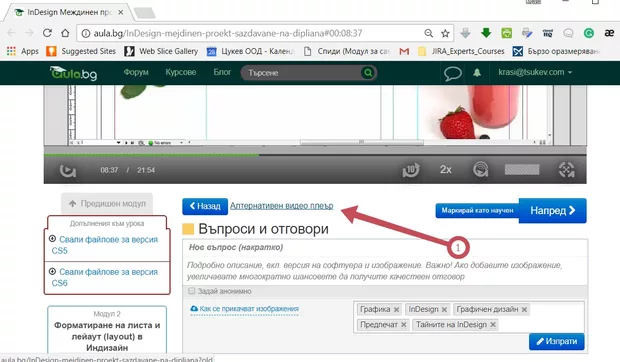620x362 pixels.
Task: Click the Нов въпрос title field
Action: (x=385, y=247)
